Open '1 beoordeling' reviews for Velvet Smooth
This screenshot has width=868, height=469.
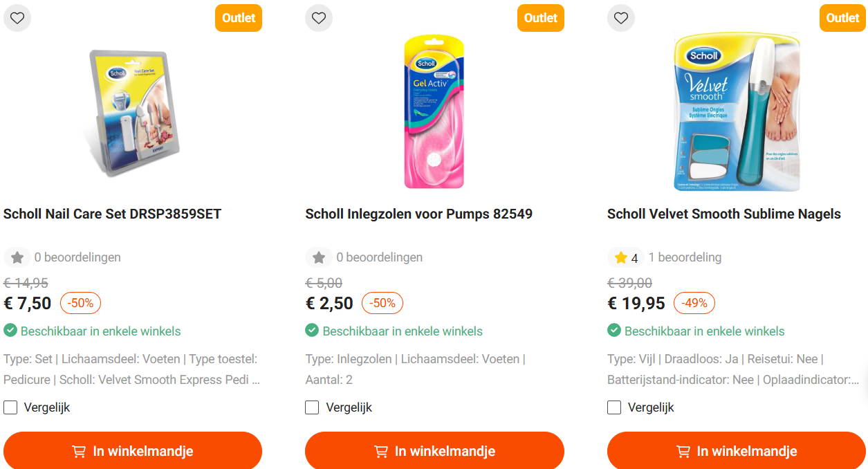pyautogui.click(x=684, y=257)
